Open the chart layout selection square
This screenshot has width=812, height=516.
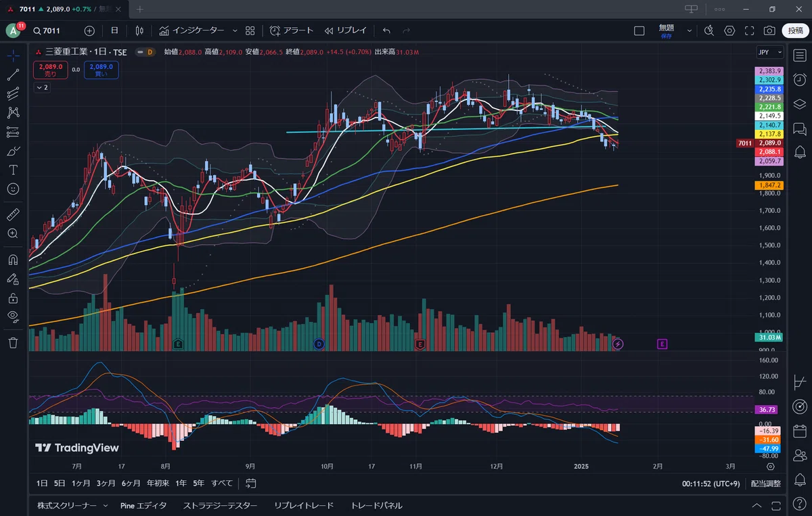[x=639, y=30]
